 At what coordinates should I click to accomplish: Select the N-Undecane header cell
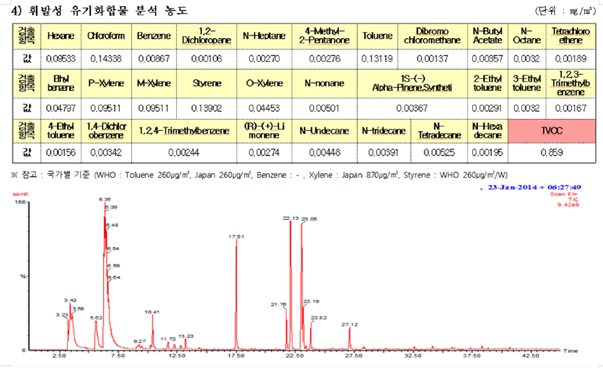pos(324,131)
